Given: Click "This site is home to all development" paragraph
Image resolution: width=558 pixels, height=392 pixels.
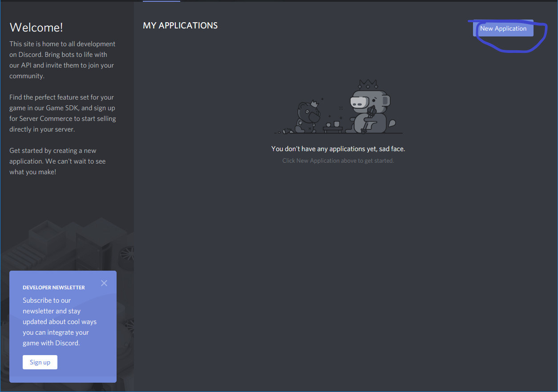Looking at the screenshot, I should [62, 60].
